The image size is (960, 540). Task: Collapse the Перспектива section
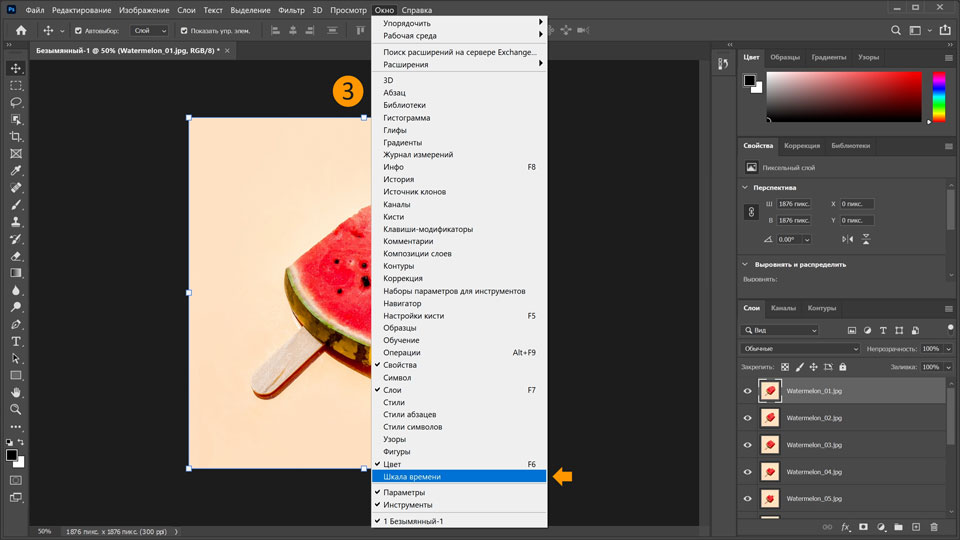coord(745,187)
